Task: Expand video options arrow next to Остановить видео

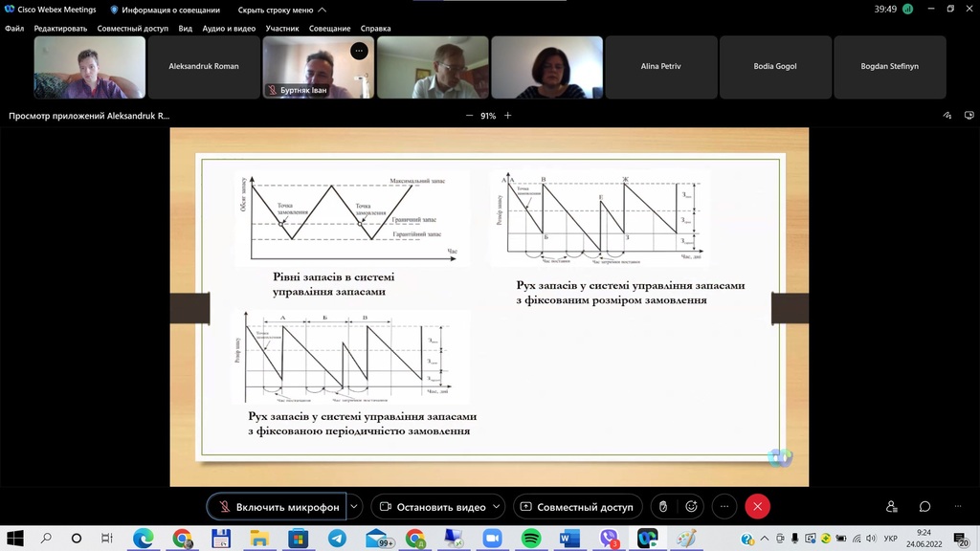Action: click(x=499, y=507)
